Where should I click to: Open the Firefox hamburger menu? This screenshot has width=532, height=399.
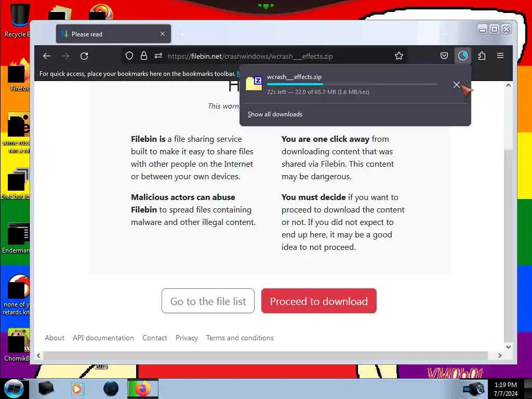tap(500, 56)
